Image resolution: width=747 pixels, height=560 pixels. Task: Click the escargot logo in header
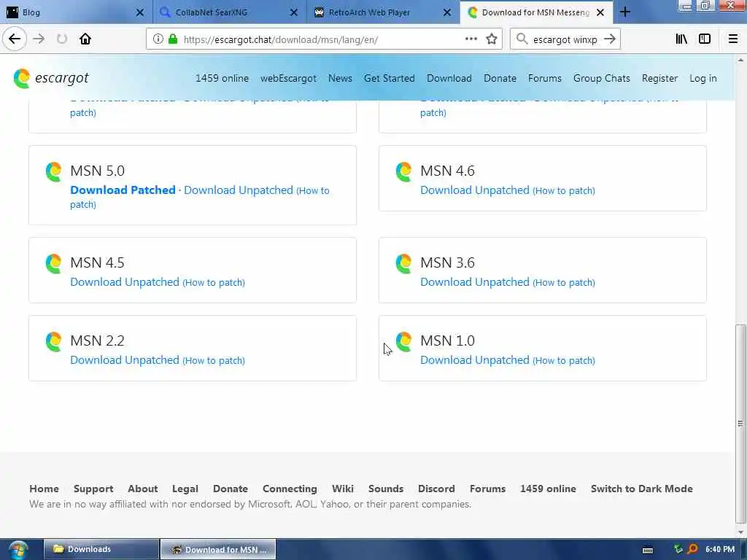pos(52,78)
